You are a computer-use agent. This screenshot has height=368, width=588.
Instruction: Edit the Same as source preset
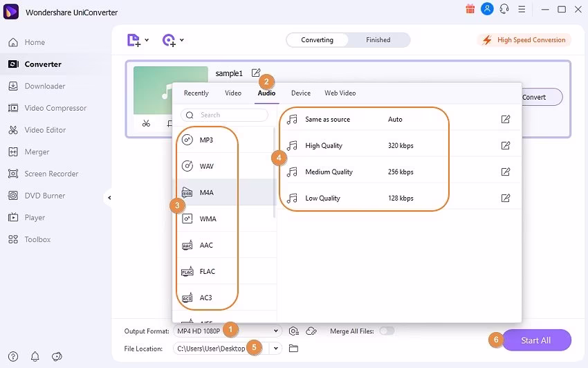506,119
